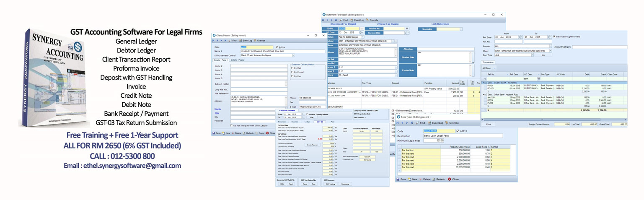Open the Debtor dropdown in Statement For Deposit
Screen dimensions: 644x200
point(393,41)
